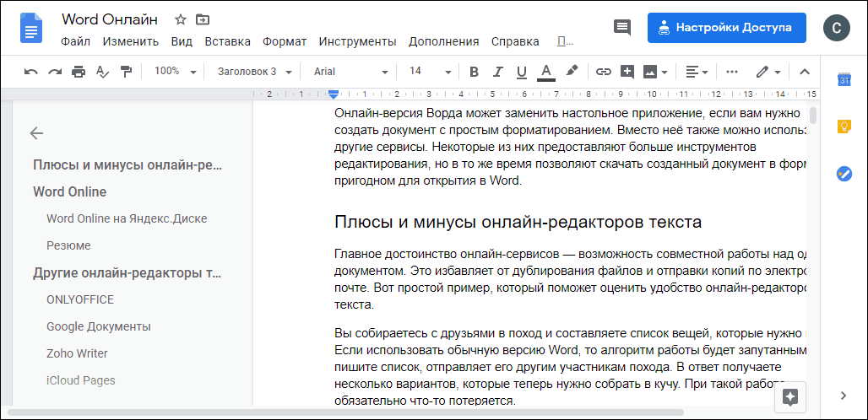
Task: Open the Формат menu
Action: [285, 41]
